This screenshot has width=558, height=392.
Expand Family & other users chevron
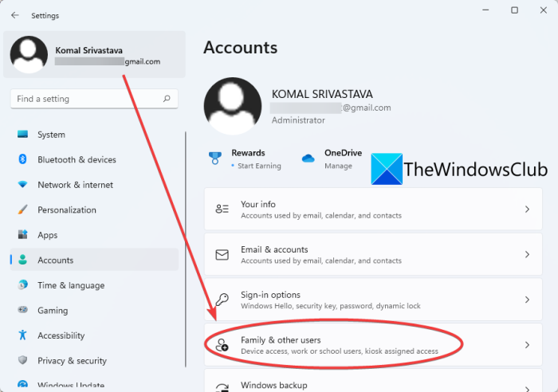tap(528, 345)
